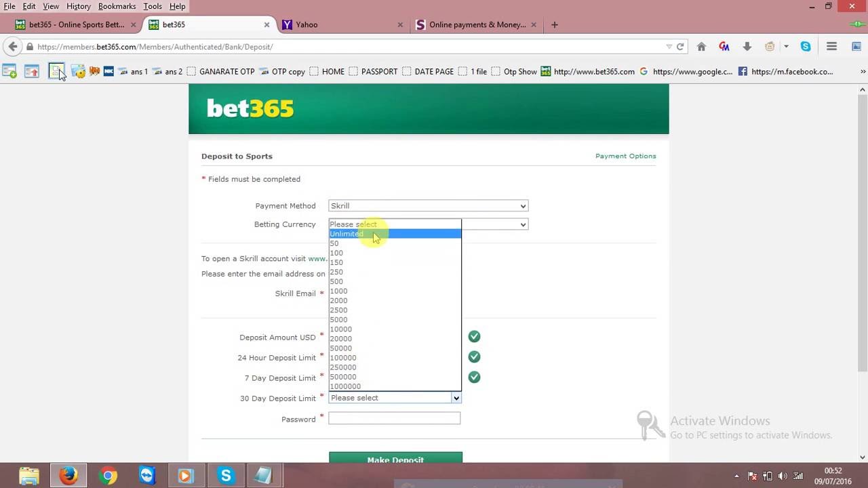This screenshot has height=488, width=868.
Task: Click the Skype icon in browser toolbar
Action: tap(806, 47)
